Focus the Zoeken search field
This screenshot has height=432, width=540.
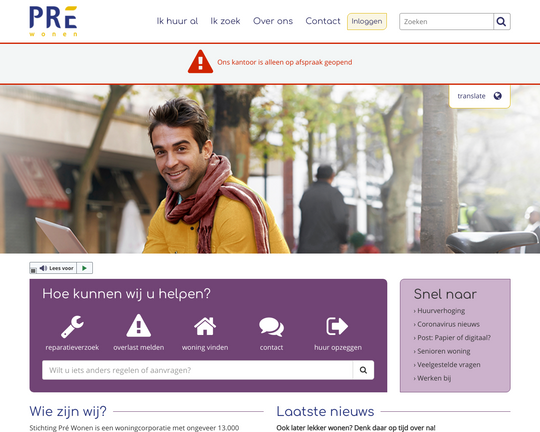(446, 22)
